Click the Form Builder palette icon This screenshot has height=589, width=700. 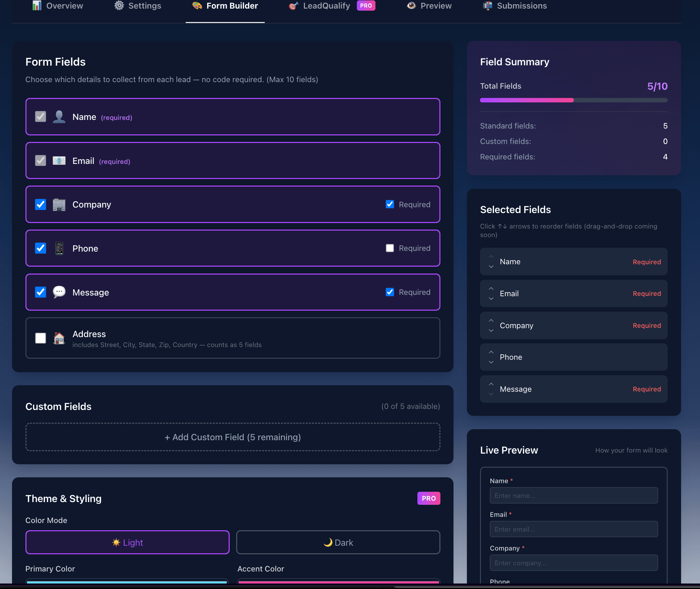click(x=196, y=5)
